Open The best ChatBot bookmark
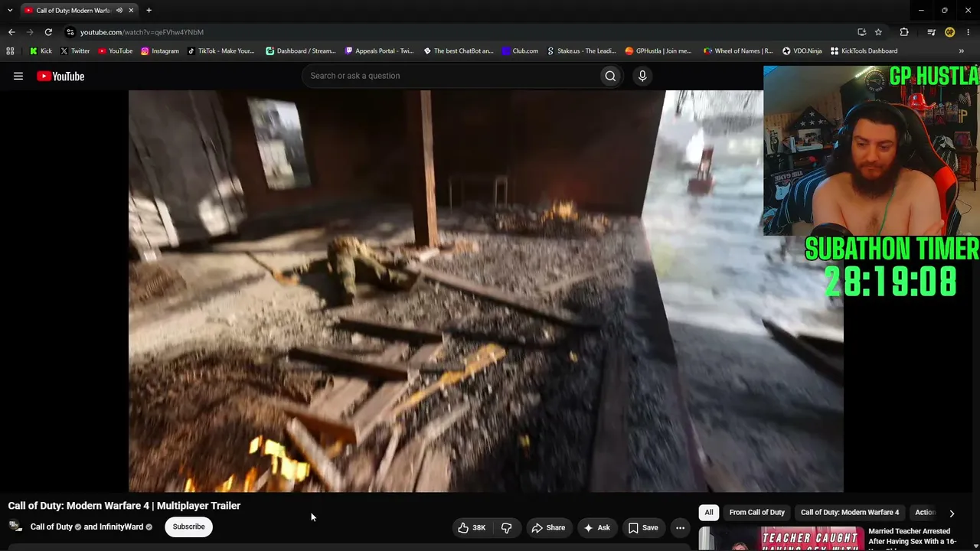Screen dimensions: 980x551 tap(459, 51)
